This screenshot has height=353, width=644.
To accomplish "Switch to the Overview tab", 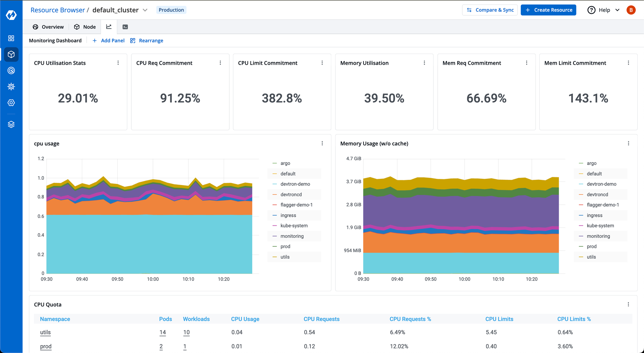I will pos(48,27).
